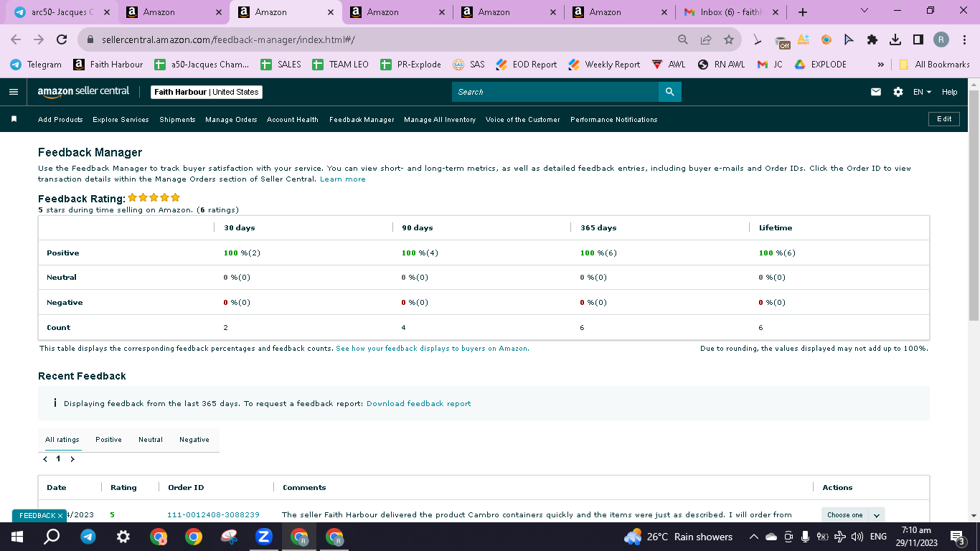The width and height of the screenshot is (980, 551).
Task: Click the Edit button in navigation bar
Action: click(944, 119)
